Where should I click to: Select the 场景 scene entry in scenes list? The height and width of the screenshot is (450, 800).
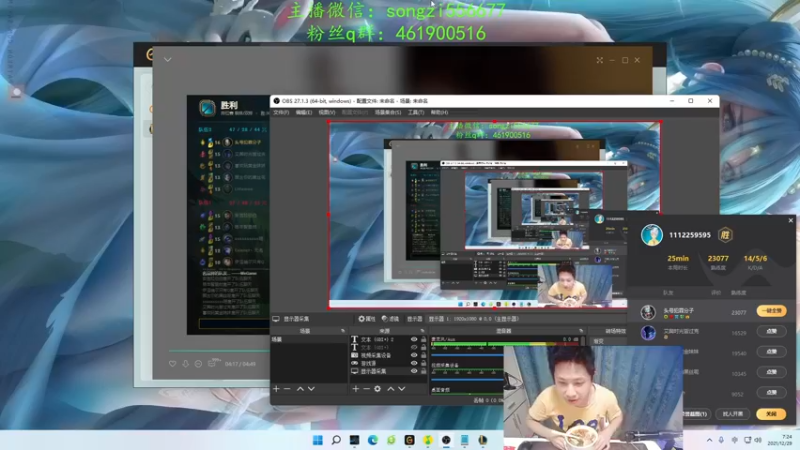[309, 339]
